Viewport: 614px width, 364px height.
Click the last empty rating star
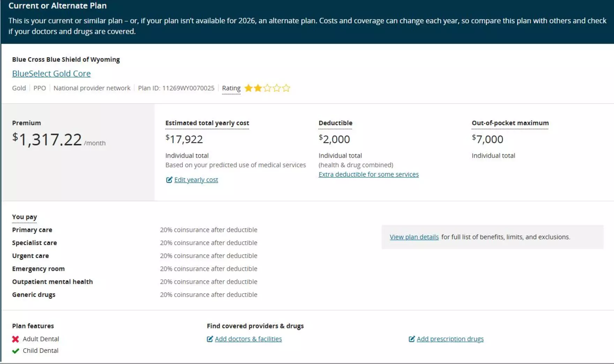click(x=286, y=88)
